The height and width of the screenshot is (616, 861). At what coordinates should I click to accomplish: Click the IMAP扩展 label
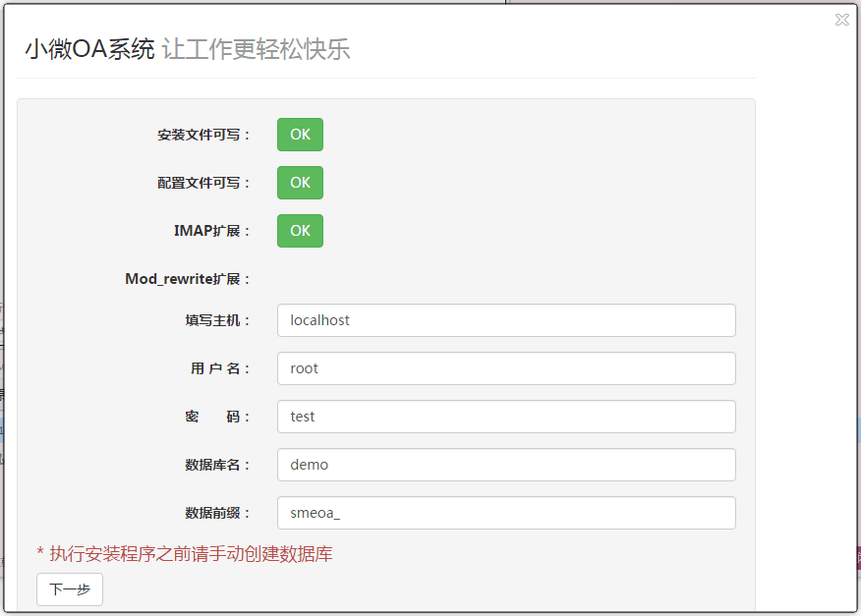[212, 231]
